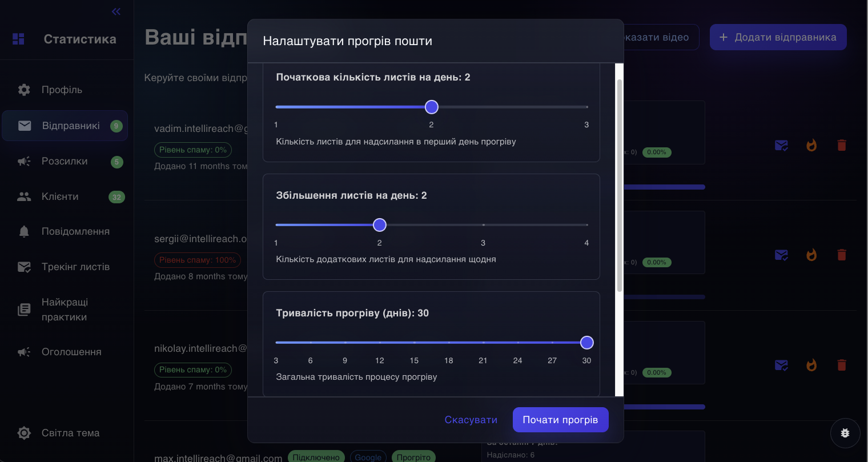Image resolution: width=868 pixels, height=462 pixels.
Task: Click the Рівень спаму: 100% badge
Action: [198, 260]
